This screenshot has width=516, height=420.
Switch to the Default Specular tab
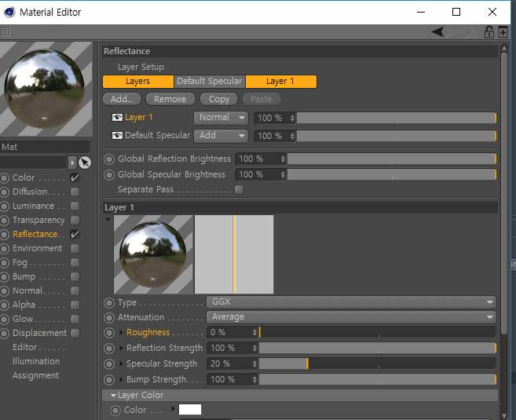click(x=209, y=82)
